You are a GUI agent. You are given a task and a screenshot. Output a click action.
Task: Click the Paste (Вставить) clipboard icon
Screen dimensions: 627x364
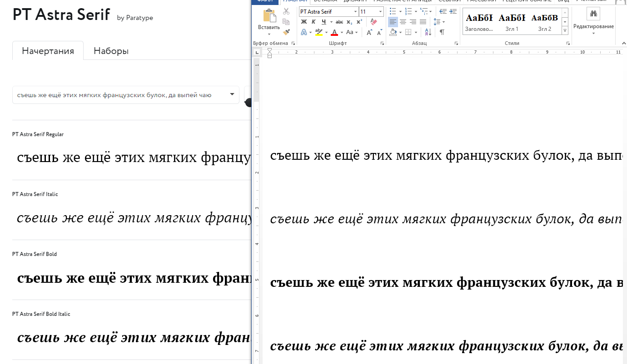point(269,16)
